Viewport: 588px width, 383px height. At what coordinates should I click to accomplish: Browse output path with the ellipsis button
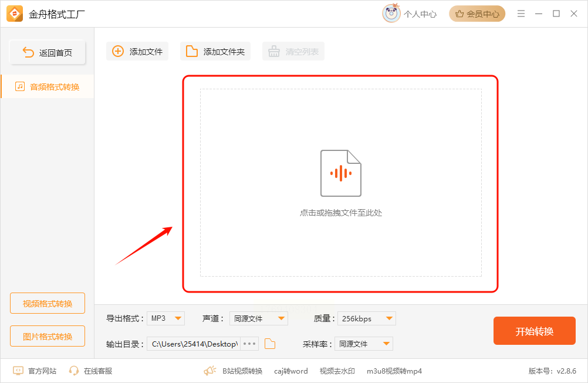(x=249, y=344)
